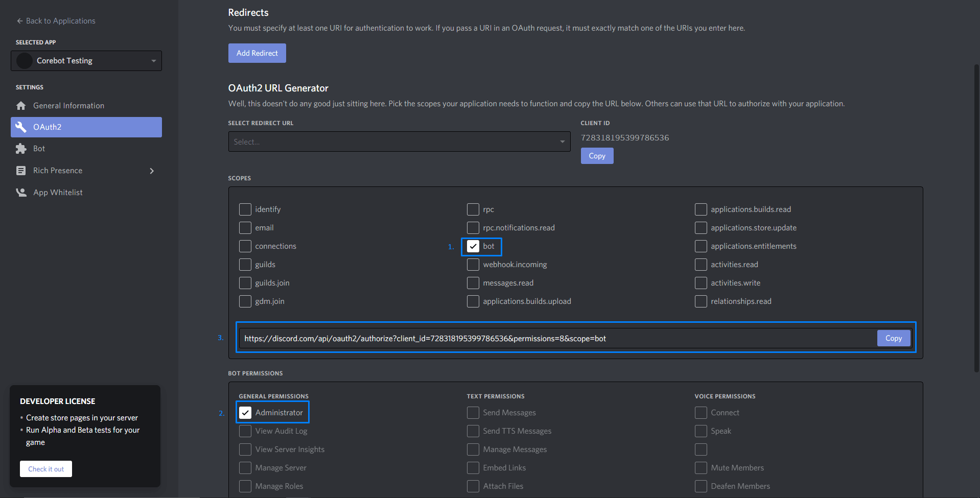Enable the gdm.join scope
This screenshot has height=498, width=980.
[245, 301]
